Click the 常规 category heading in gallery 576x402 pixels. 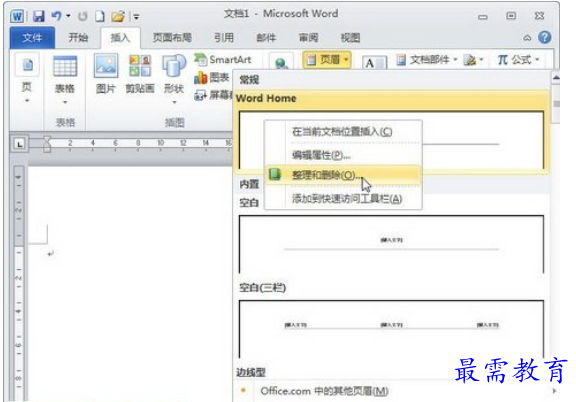point(249,79)
